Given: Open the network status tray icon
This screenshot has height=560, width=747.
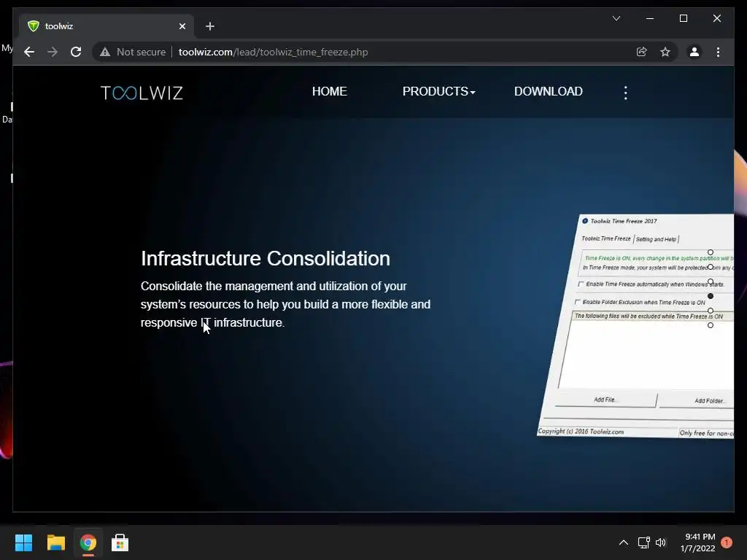Looking at the screenshot, I should click(643, 542).
